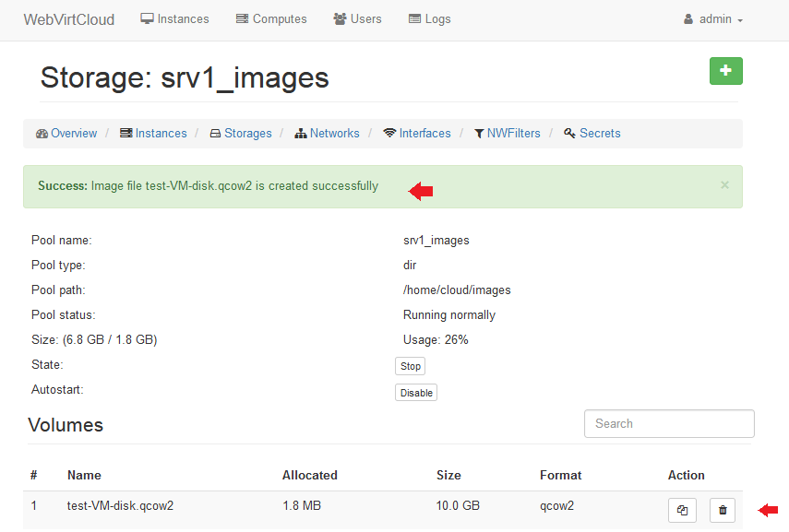Click the green add volume plus button
Viewport: 789px width, 532px height.
725,71
